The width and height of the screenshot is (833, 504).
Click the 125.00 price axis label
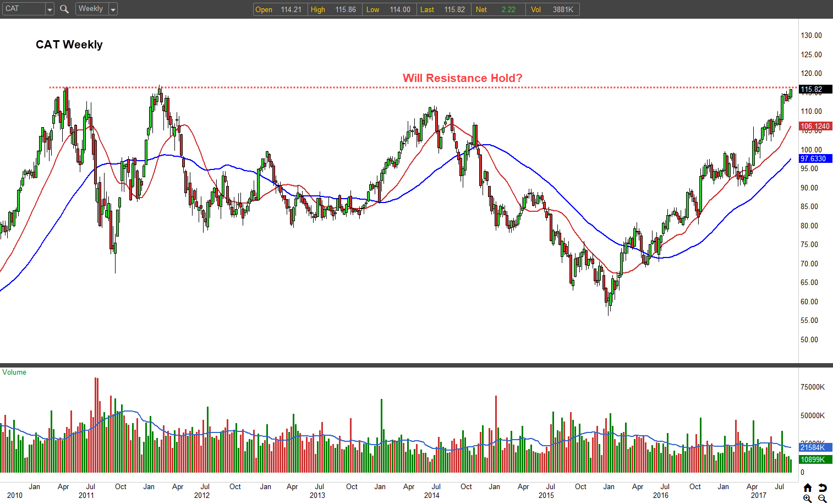point(812,54)
